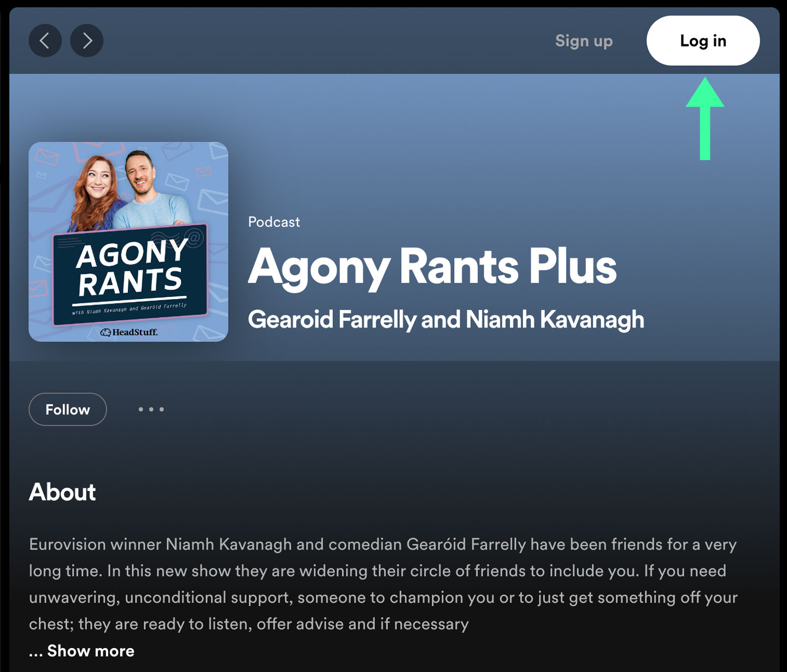This screenshot has width=787, height=672.
Task: Switch to the Sign up option
Action: [584, 40]
